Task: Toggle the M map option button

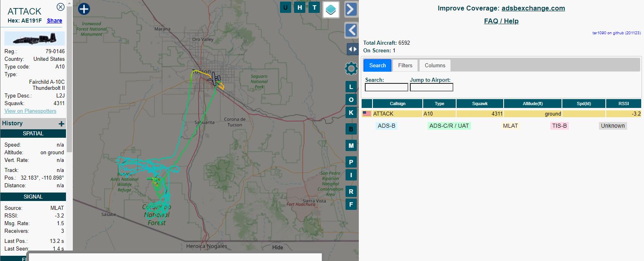Action: [x=351, y=145]
